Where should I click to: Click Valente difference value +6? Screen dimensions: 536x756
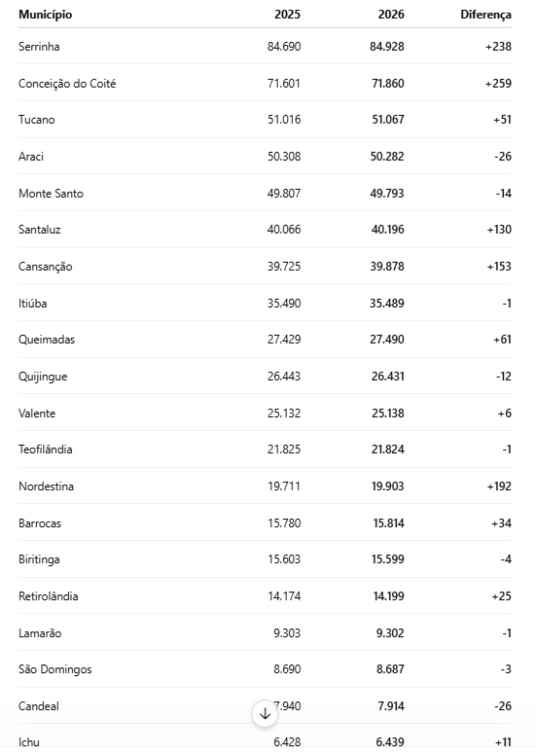(x=504, y=414)
